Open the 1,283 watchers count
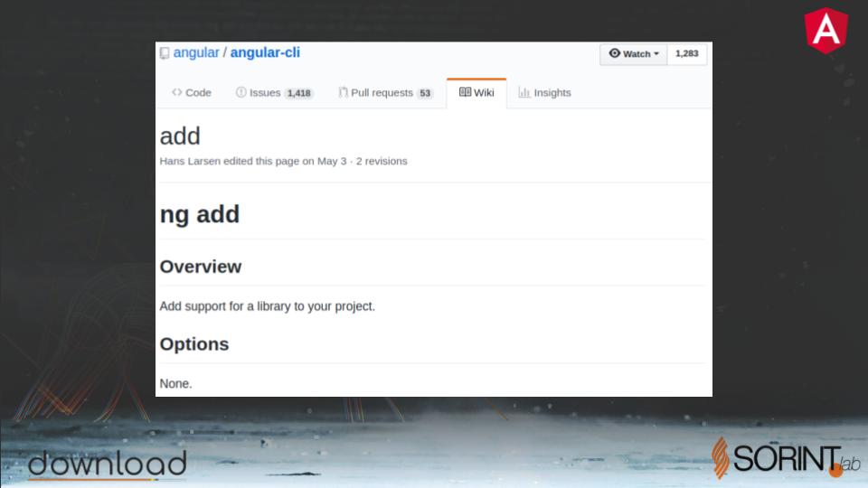 (x=687, y=53)
